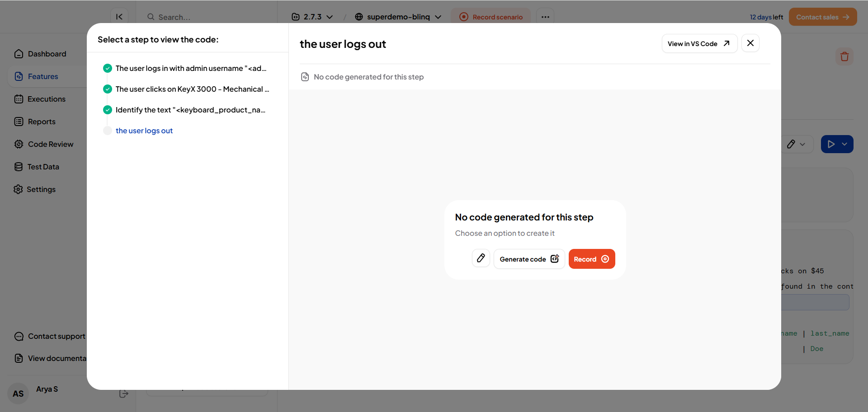Viewport: 868px width, 412px height.
Task: Close the step code dialog
Action: [x=750, y=43]
